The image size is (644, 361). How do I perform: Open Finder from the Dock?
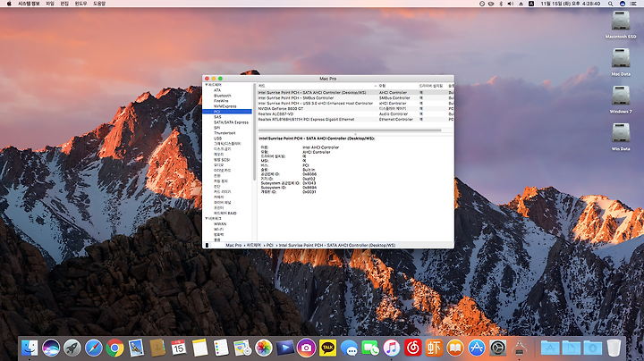(x=30, y=348)
